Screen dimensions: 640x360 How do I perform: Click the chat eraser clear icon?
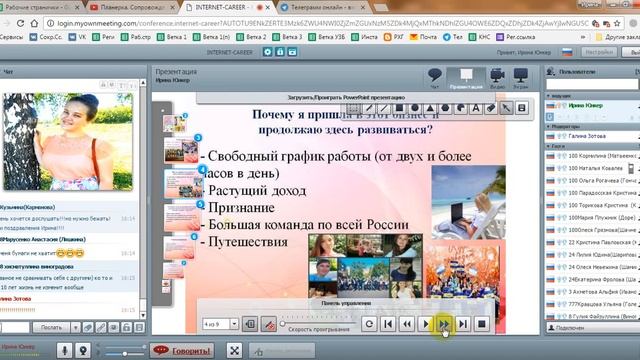coord(88,327)
